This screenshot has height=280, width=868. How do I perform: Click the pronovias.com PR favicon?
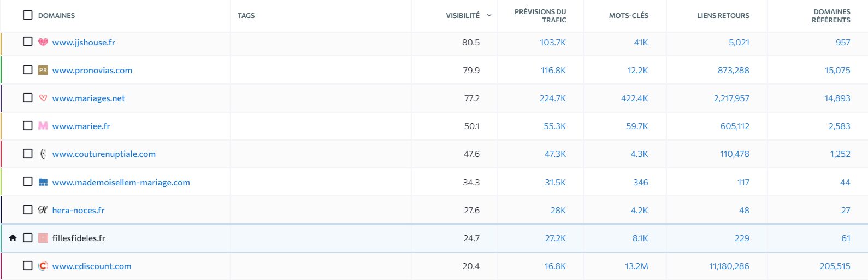click(43, 70)
